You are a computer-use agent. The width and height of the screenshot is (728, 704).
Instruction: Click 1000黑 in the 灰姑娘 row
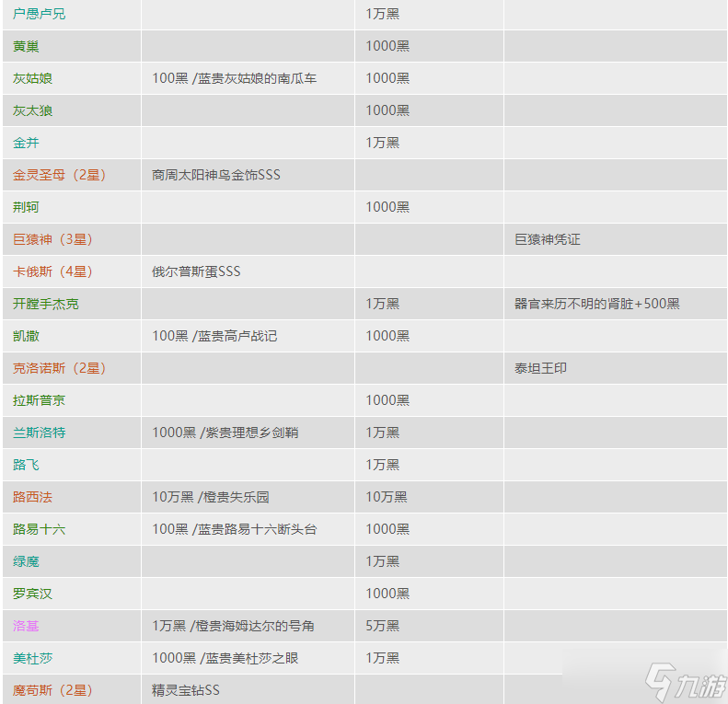pyautogui.click(x=387, y=78)
